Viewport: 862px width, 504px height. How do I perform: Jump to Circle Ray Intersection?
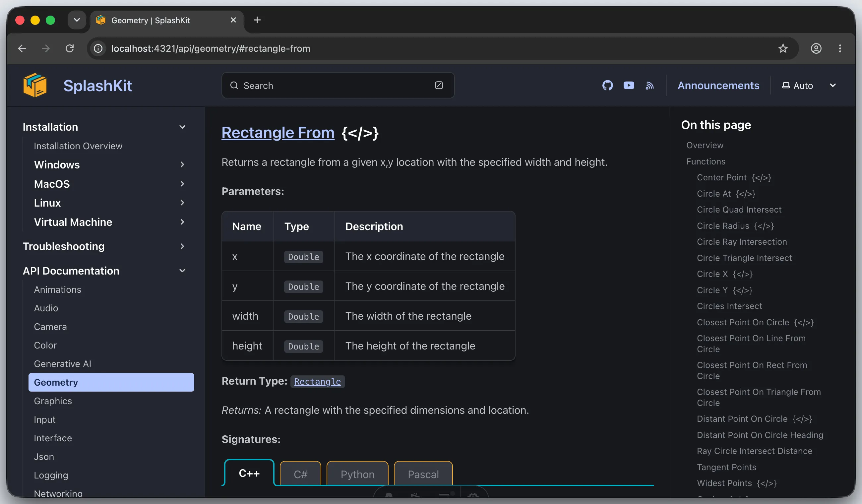pyautogui.click(x=742, y=242)
